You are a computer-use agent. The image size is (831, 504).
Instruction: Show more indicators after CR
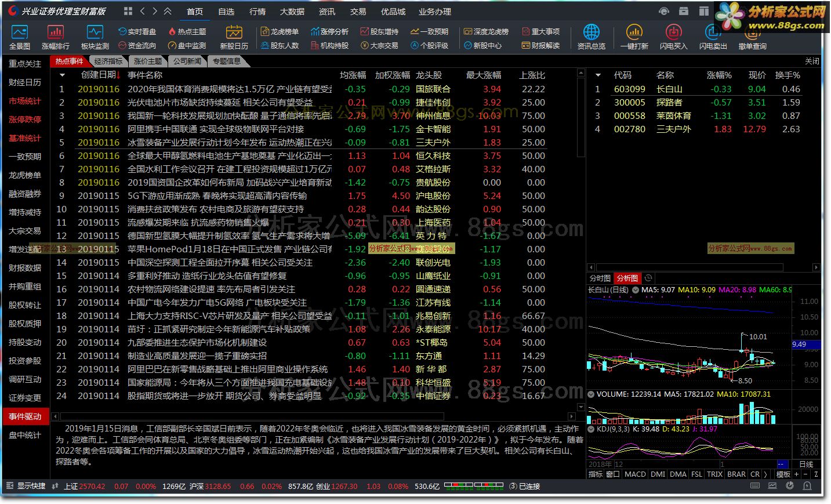(766, 474)
